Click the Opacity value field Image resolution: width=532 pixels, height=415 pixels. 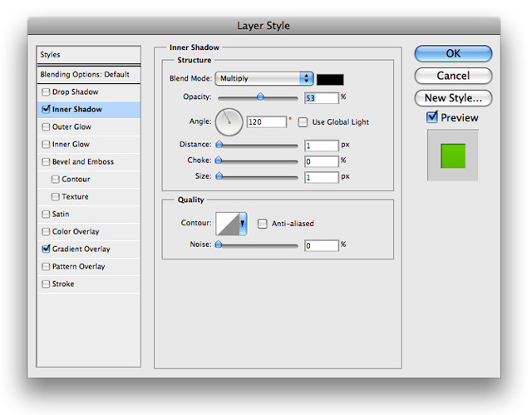pos(322,98)
